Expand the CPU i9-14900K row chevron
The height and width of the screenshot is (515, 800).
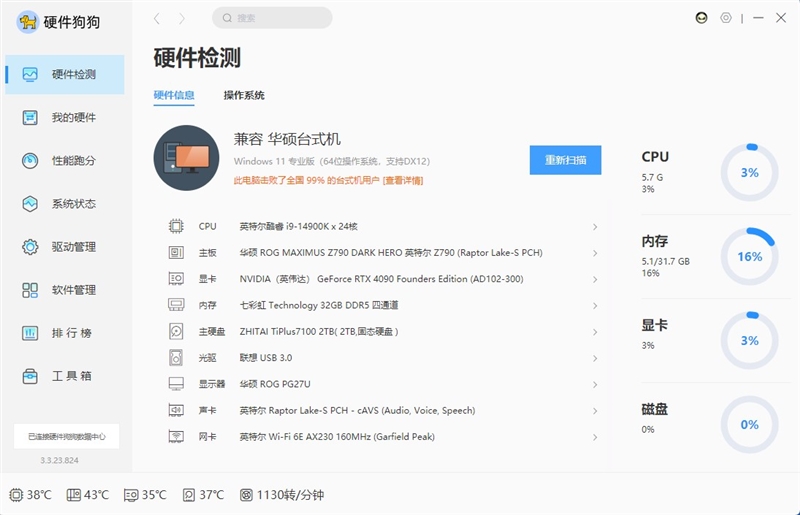[595, 227]
